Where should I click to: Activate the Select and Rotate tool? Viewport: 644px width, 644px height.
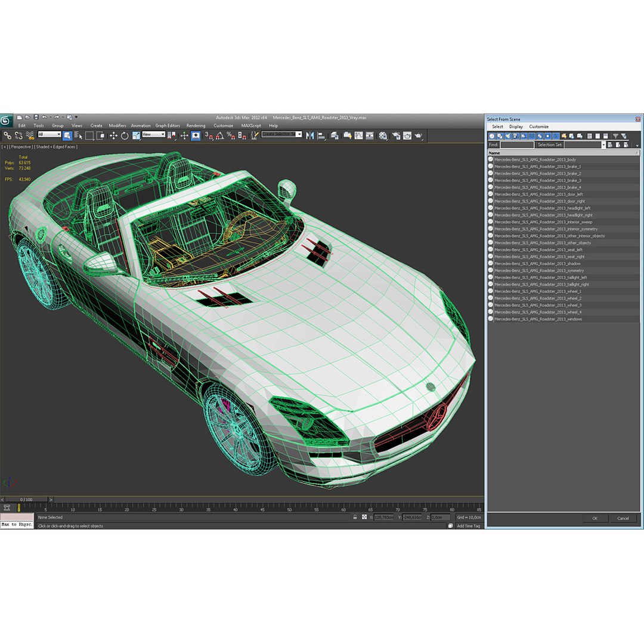pyautogui.click(x=125, y=135)
